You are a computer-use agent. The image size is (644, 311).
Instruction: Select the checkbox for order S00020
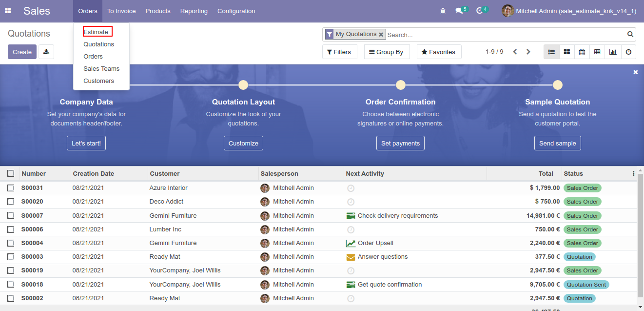11,202
